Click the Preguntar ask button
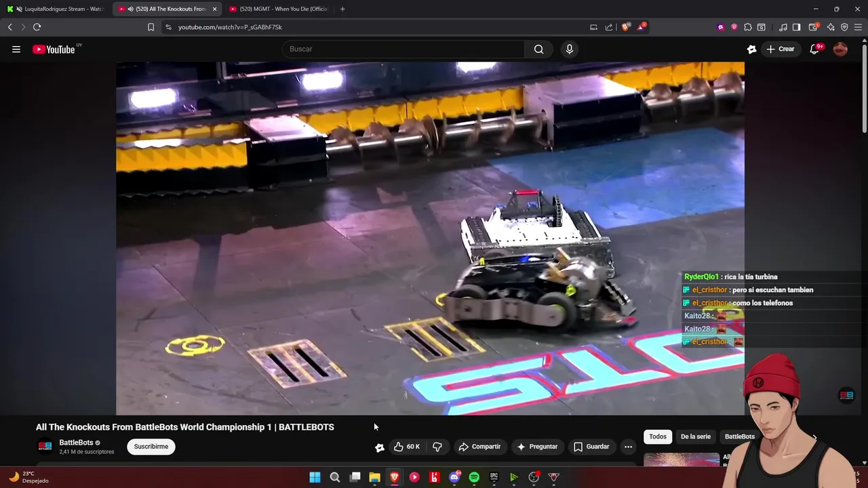The height and width of the screenshot is (488, 868). 537,447
